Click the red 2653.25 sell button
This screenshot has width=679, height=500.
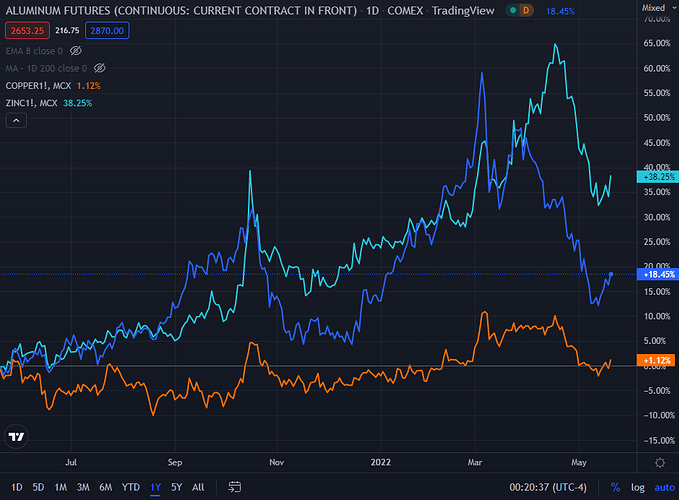point(27,30)
